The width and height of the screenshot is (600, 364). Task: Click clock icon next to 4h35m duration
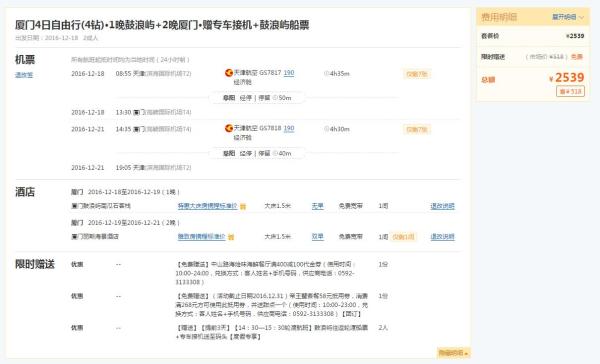326,73
